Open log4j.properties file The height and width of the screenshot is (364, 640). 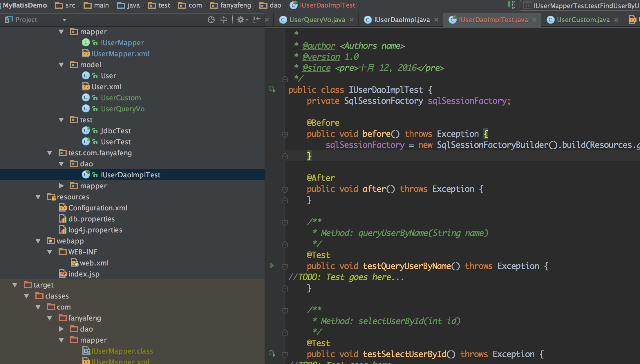(95, 230)
